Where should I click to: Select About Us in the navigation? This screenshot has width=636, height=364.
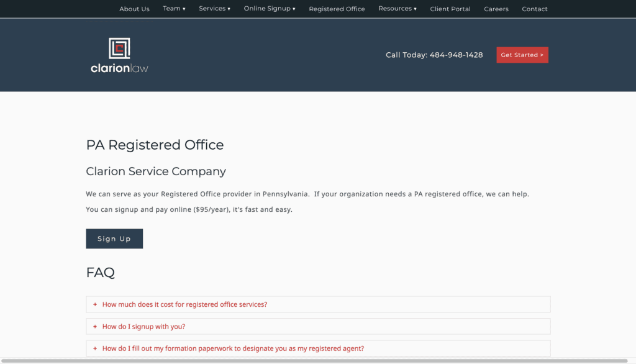coord(134,9)
